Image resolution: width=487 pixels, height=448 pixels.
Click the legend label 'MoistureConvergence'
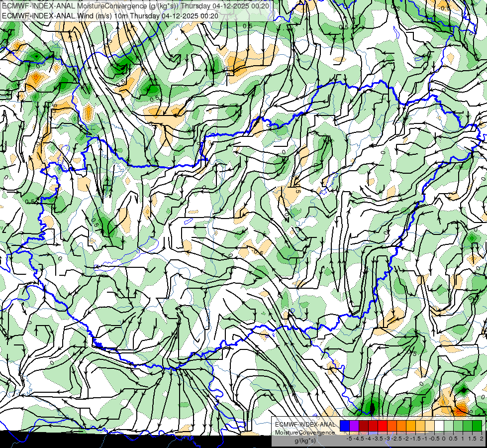pyautogui.click(x=305, y=433)
